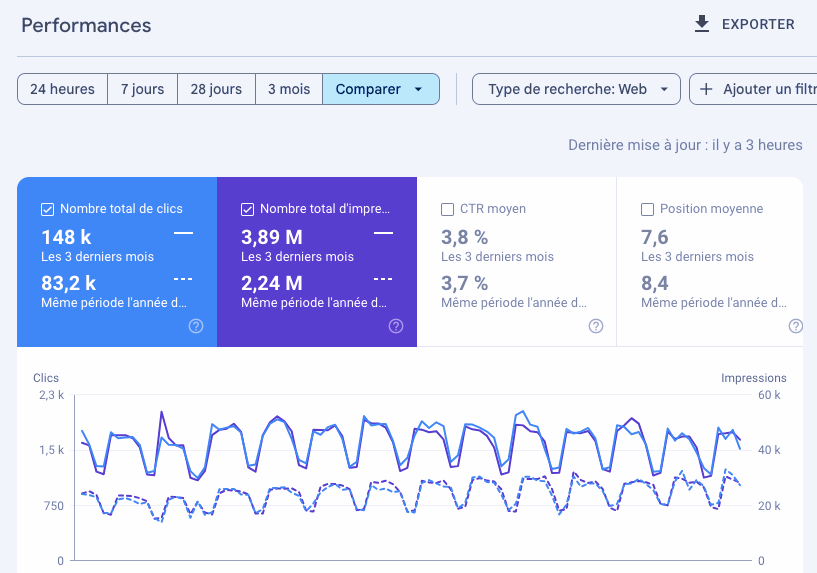Open Type de recherche: Web dropdown

pos(576,89)
